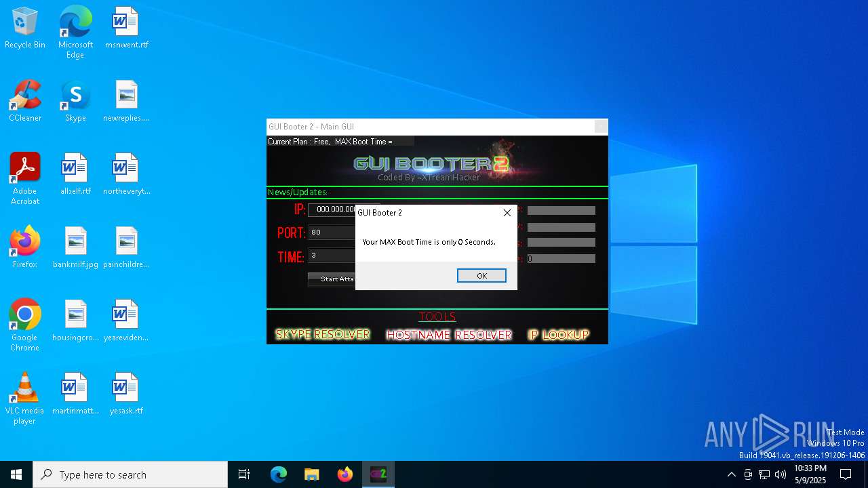Select the housingcro image file icon
This screenshot has height=488, width=868.
coord(75,321)
